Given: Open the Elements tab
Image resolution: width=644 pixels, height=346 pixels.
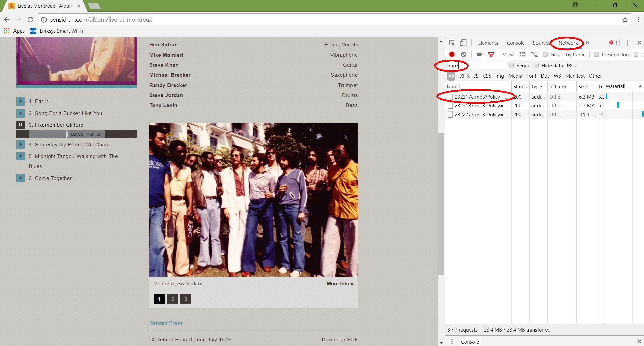Looking at the screenshot, I should 488,43.
